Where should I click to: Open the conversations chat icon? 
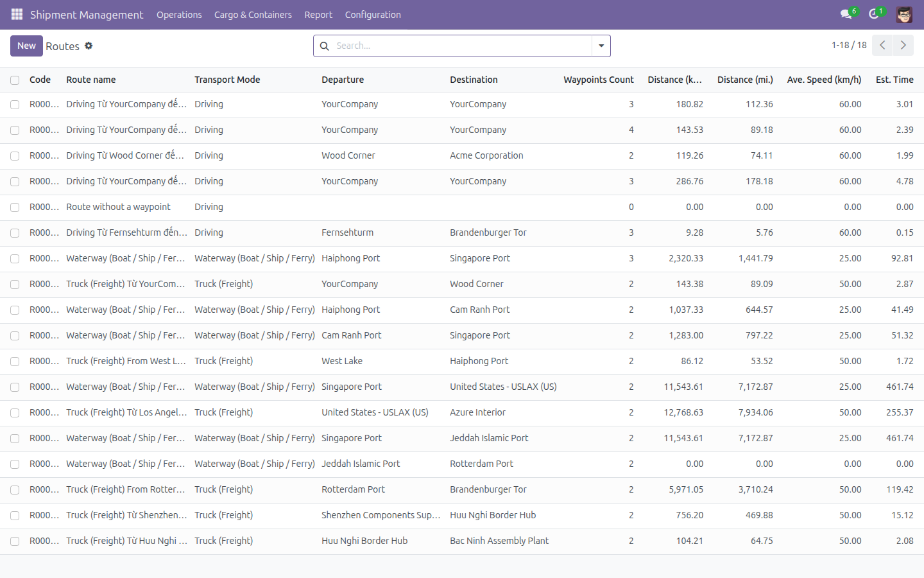846,14
